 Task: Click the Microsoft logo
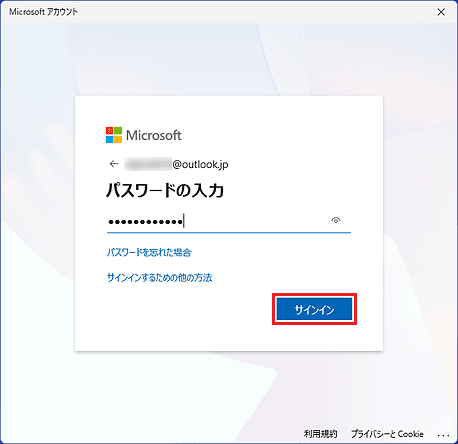(x=144, y=135)
